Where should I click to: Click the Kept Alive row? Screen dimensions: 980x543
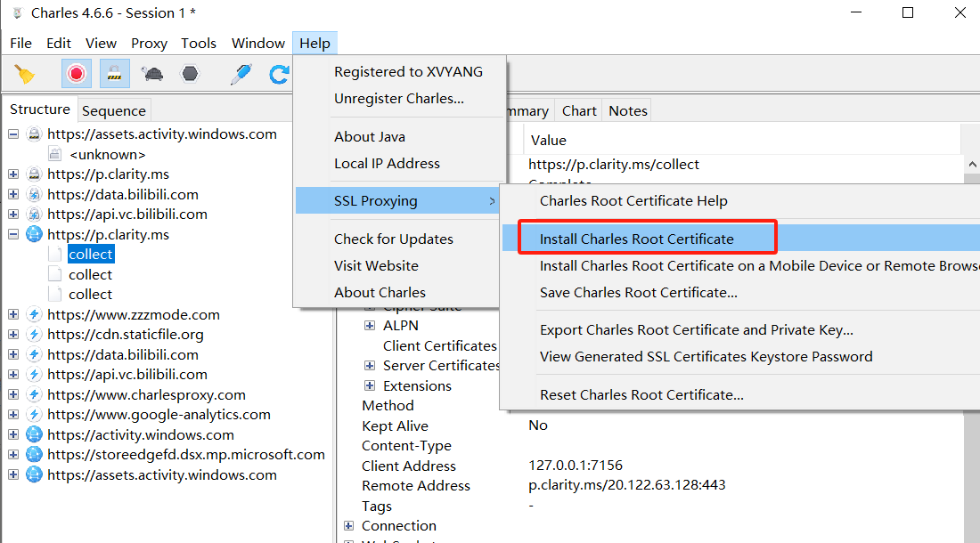tap(395, 425)
